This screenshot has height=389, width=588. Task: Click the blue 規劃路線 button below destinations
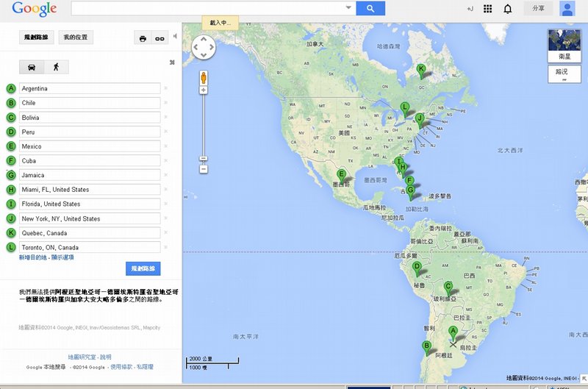(143, 269)
